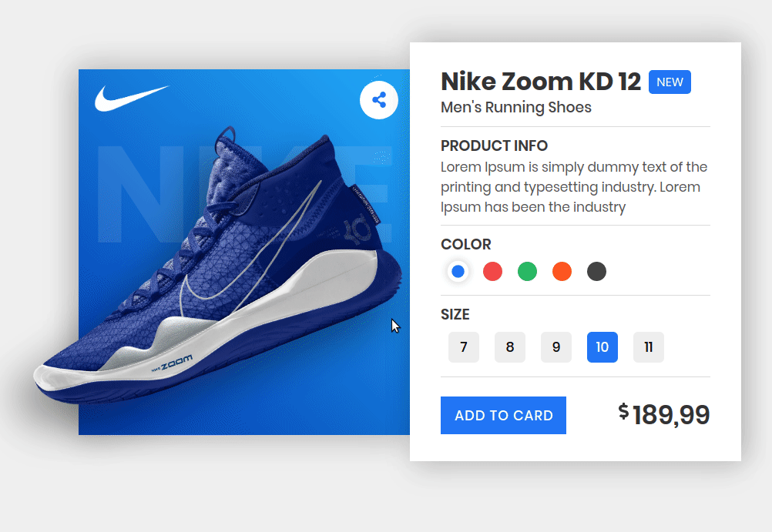Click the NEW badge label
Viewport: 772px width, 532px height.
click(x=670, y=82)
